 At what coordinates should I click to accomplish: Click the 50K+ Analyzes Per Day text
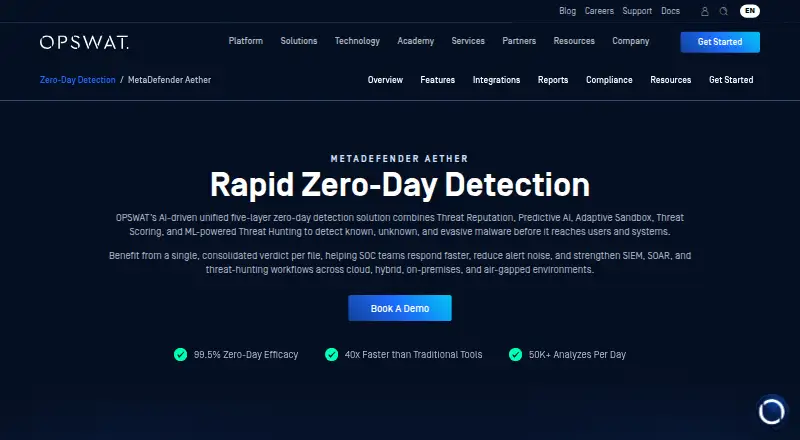click(577, 354)
